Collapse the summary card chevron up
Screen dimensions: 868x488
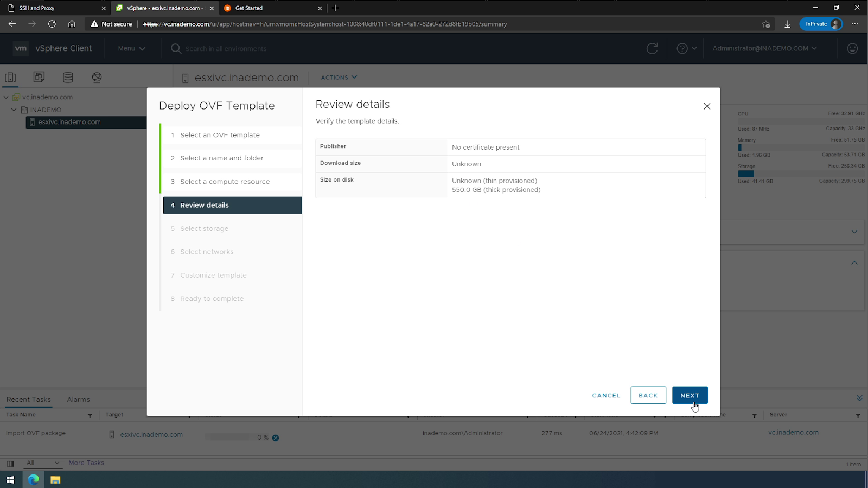click(854, 263)
